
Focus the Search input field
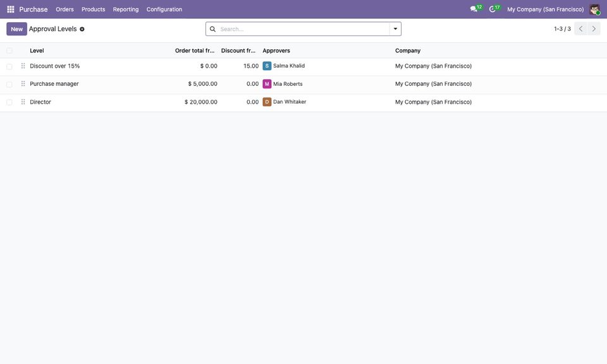tap(303, 29)
